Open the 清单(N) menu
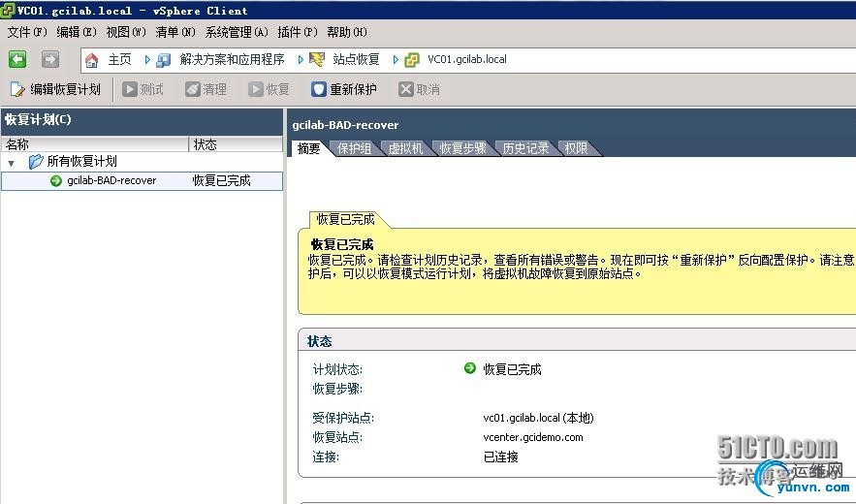This screenshot has width=856, height=504. pos(175,32)
